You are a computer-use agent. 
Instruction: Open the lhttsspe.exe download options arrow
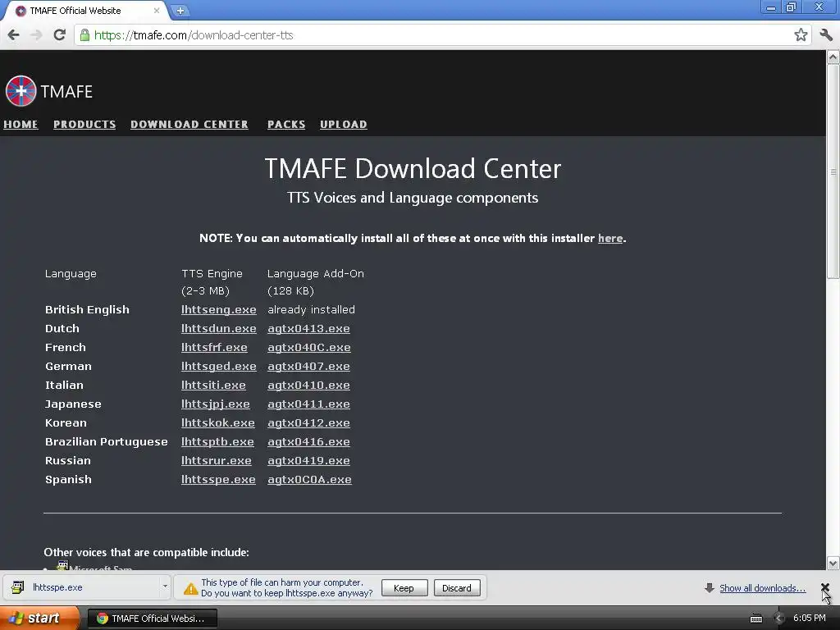(x=165, y=587)
